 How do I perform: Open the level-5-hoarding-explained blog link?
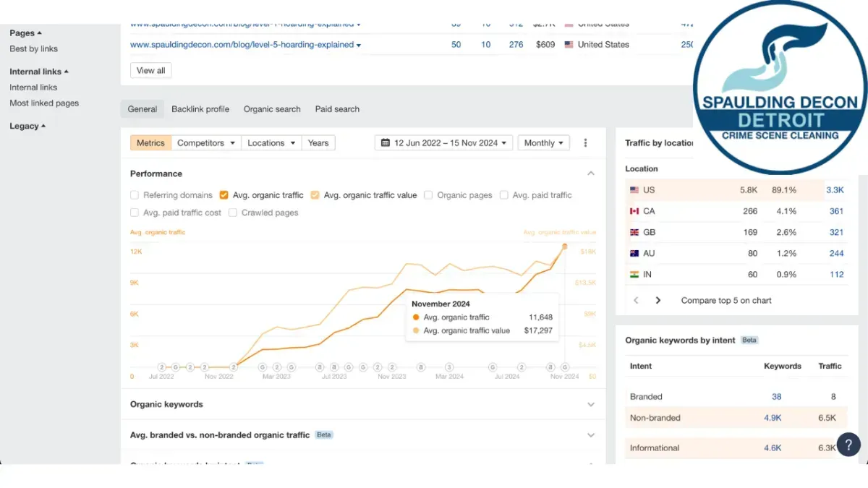(242, 45)
